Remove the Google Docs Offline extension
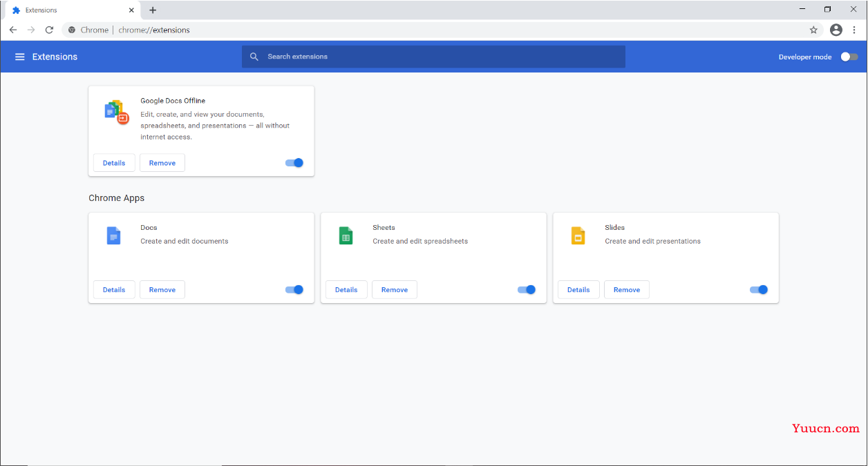868x466 pixels. pyautogui.click(x=162, y=163)
